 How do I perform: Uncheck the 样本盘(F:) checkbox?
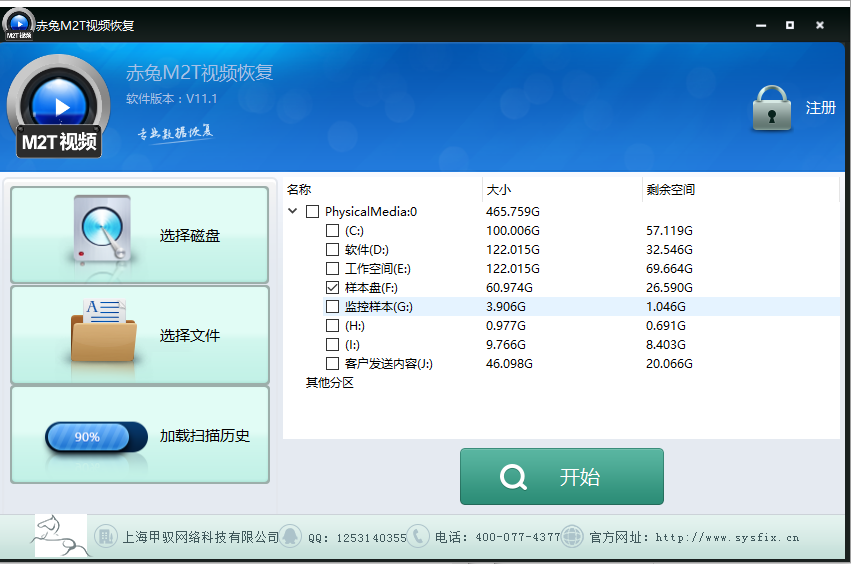(332, 288)
